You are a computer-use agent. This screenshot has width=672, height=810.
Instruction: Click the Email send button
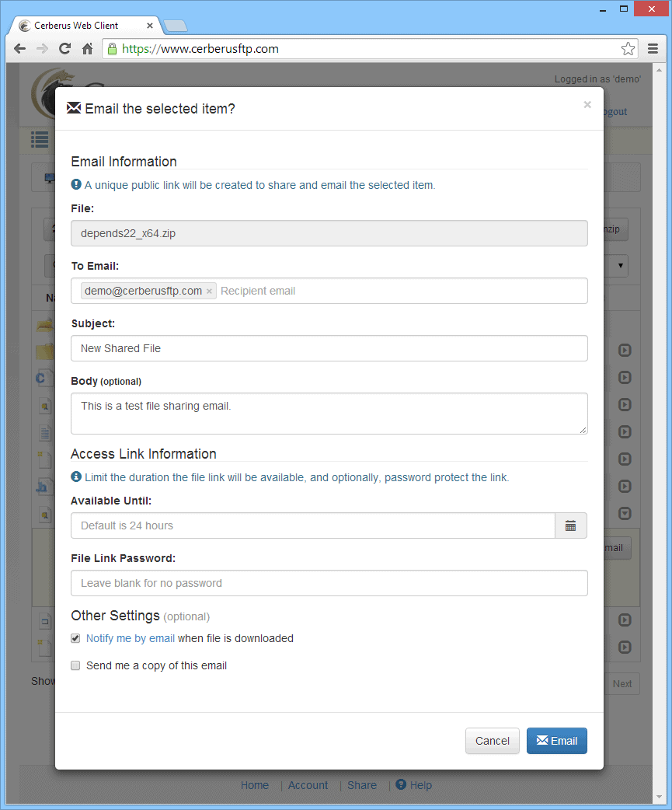click(x=556, y=741)
